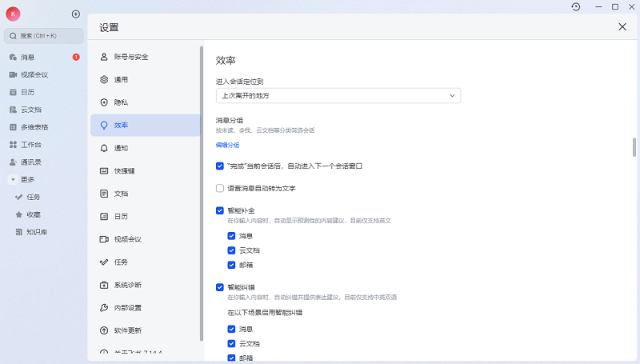Go to 工作台 in the sidebar
The height and width of the screenshot is (364, 640).
click(x=30, y=145)
